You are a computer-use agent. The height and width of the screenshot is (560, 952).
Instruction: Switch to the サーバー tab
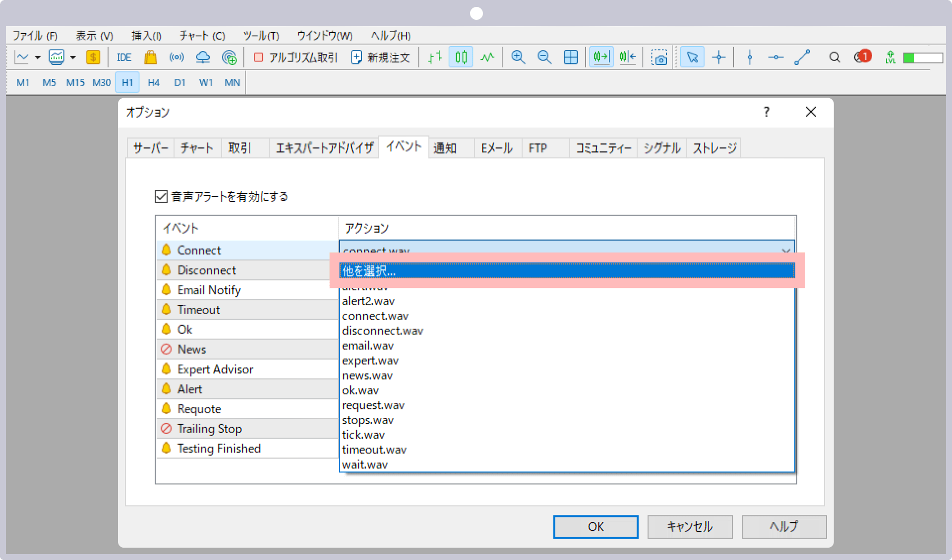[x=151, y=148]
